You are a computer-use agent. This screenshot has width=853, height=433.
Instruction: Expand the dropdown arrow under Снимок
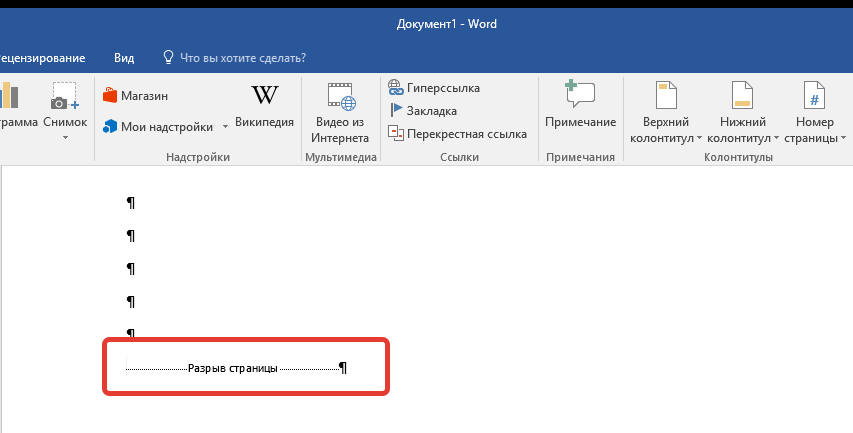[x=66, y=138]
